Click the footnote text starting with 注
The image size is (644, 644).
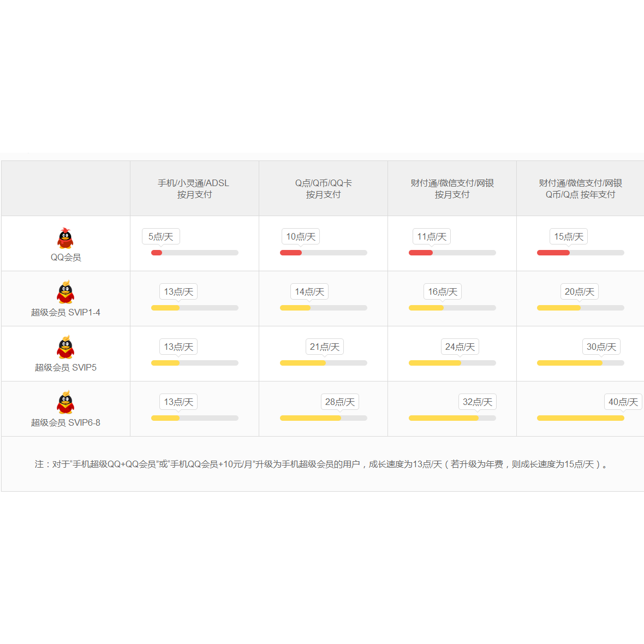tap(322, 464)
